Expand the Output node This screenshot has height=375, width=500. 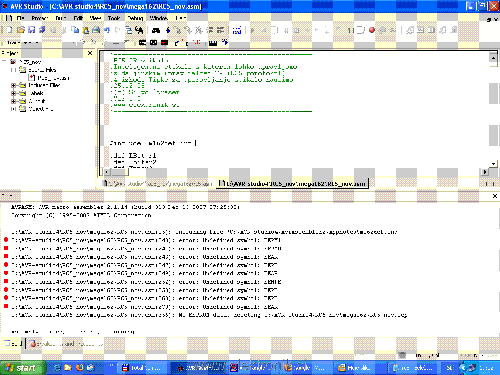point(13,101)
